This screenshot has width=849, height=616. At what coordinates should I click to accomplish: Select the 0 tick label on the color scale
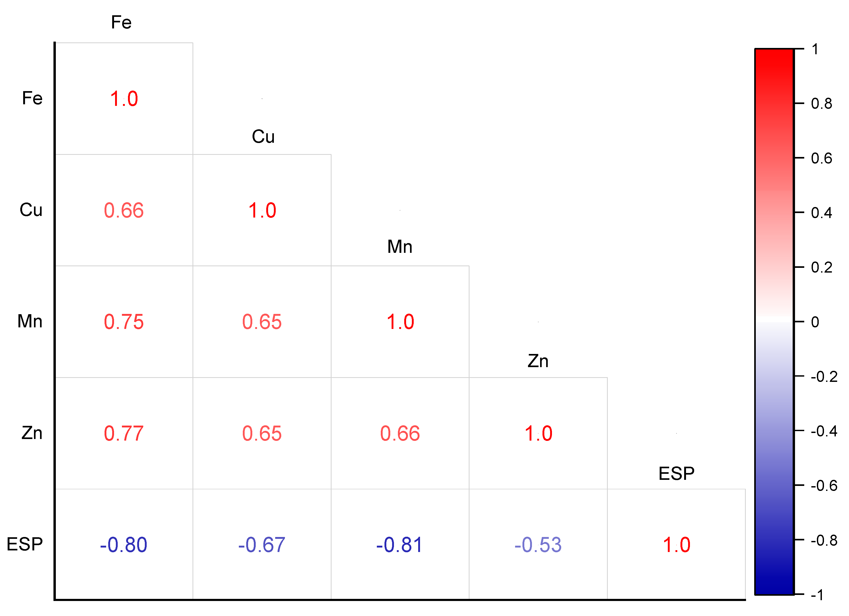[815, 322]
